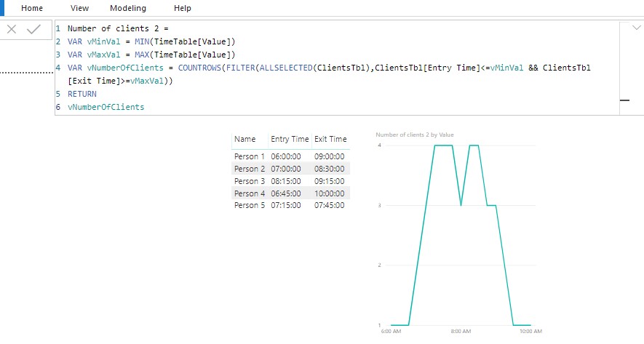Click the y-axis label 3 on chart
Screen dimensions: 644x344
pos(380,205)
